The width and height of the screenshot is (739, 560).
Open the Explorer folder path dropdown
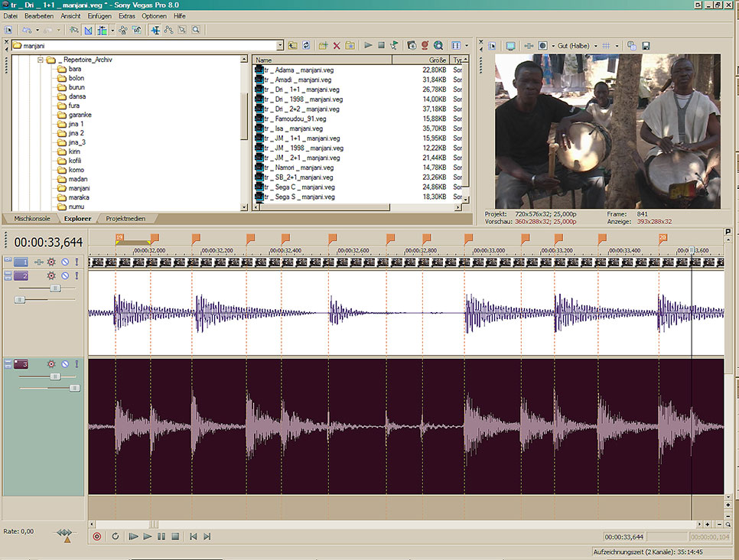click(x=280, y=46)
